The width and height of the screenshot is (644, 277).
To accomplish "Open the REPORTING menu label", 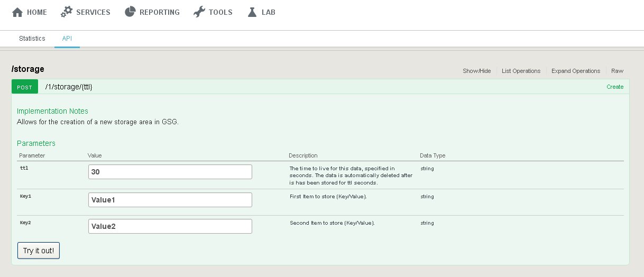I will pos(159,12).
